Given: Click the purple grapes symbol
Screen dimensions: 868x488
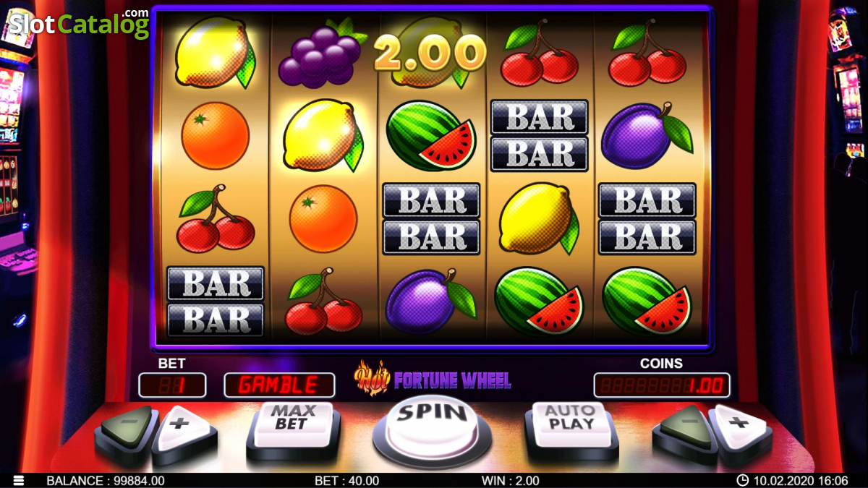Looking at the screenshot, I should pyautogui.click(x=319, y=53).
